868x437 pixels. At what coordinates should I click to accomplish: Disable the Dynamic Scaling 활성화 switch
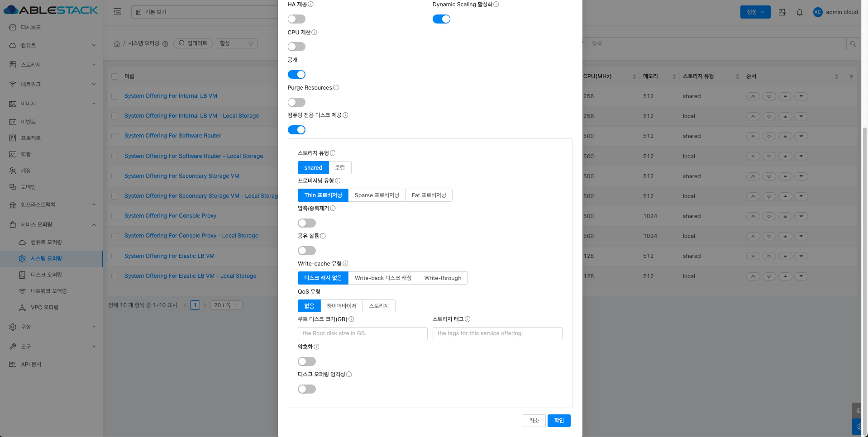(441, 19)
